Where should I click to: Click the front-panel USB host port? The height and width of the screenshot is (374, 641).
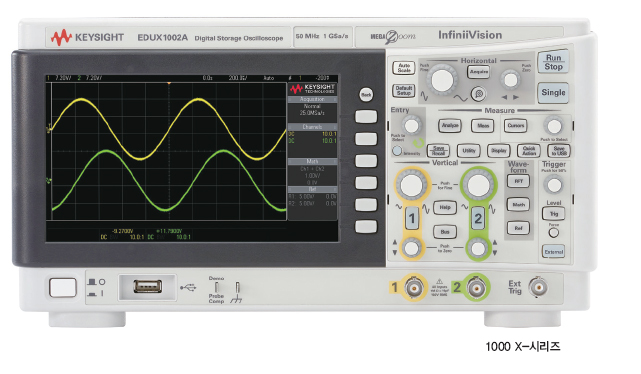(x=148, y=287)
